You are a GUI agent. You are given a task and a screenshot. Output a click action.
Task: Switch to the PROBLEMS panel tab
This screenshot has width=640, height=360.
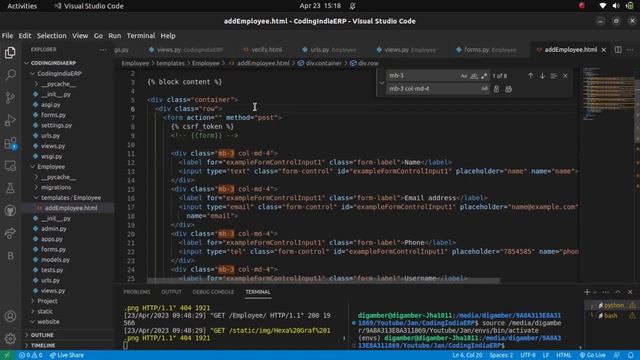137,292
